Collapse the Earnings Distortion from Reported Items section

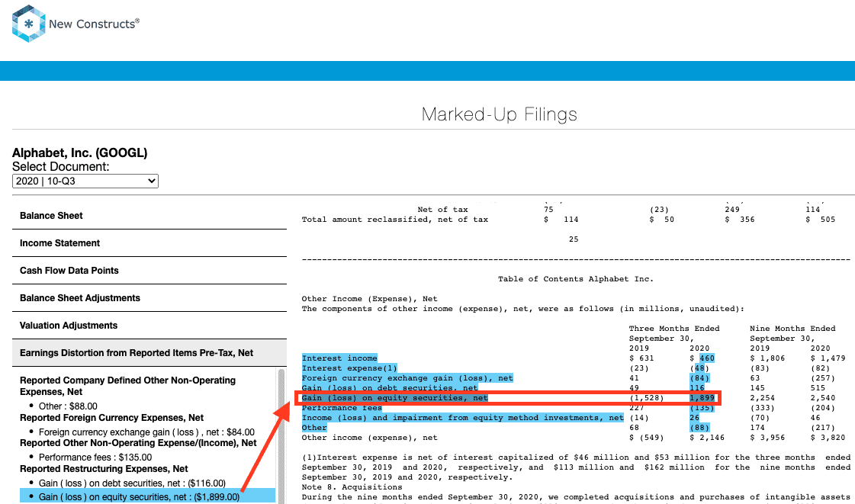(x=149, y=353)
